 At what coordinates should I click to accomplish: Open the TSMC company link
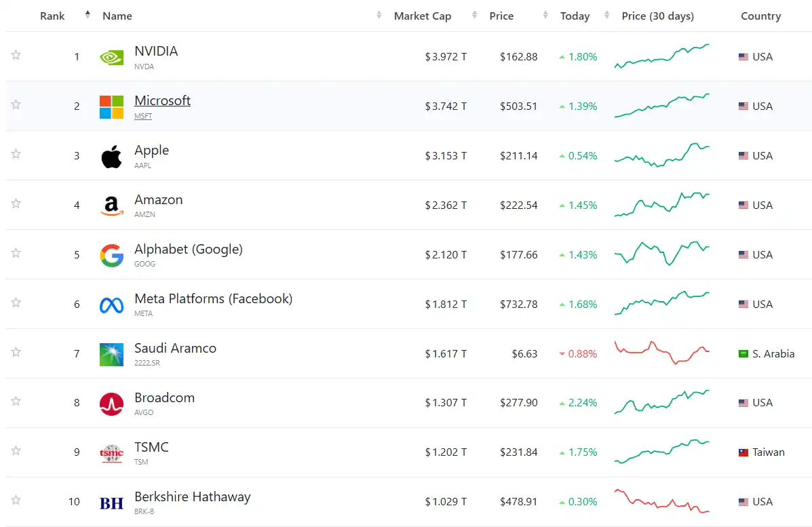[151, 447]
